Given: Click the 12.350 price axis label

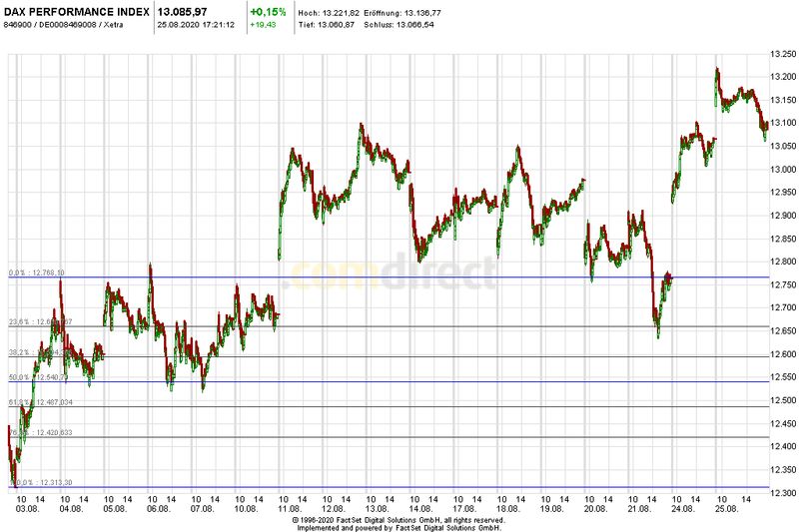Looking at the screenshot, I should click(783, 470).
